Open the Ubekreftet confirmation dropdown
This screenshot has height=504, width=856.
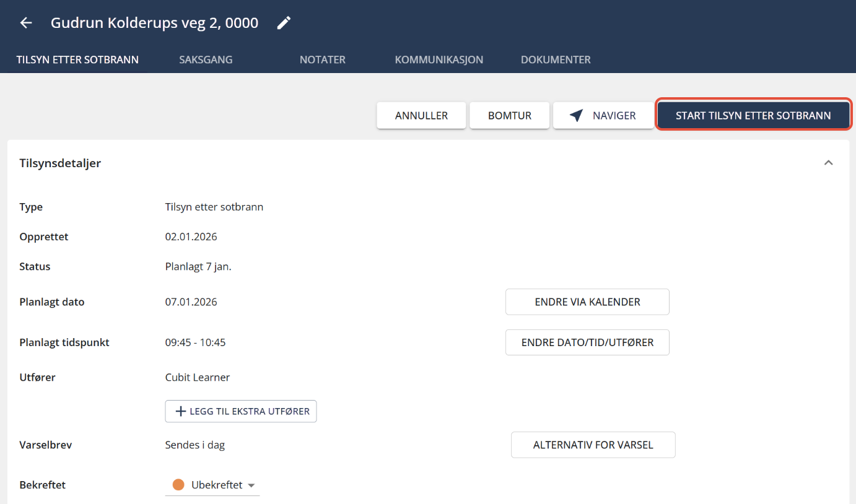point(212,485)
